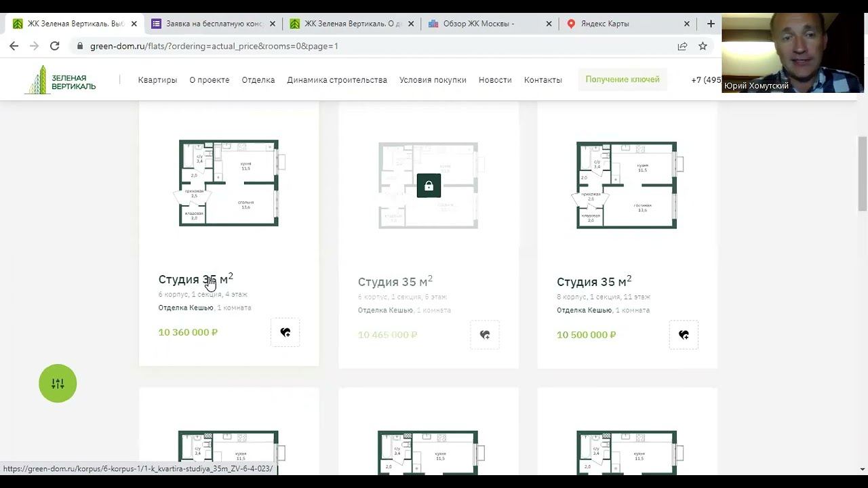Image resolution: width=868 pixels, height=488 pixels.
Task: Open Динамика строительства menu item
Action: click(x=337, y=80)
